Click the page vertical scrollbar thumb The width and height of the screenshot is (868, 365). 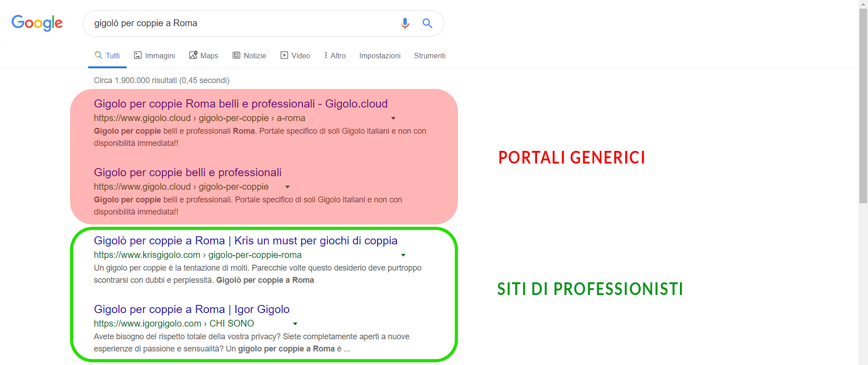pos(863,106)
